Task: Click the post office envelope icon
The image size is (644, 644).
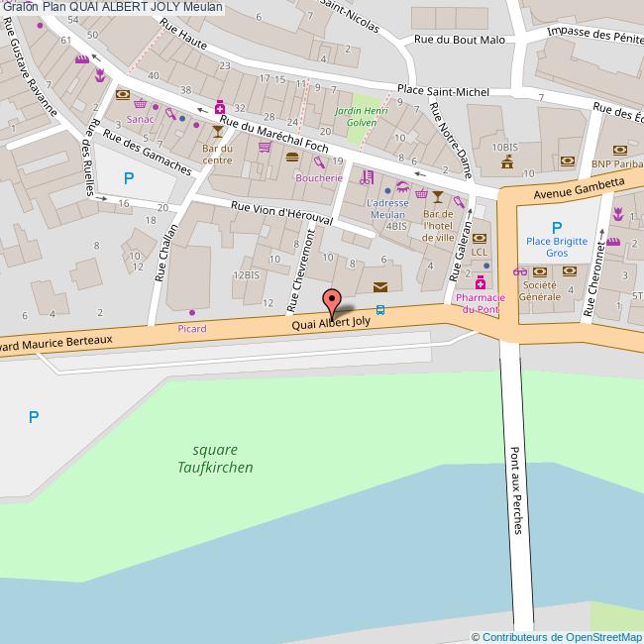Action: 380,287
